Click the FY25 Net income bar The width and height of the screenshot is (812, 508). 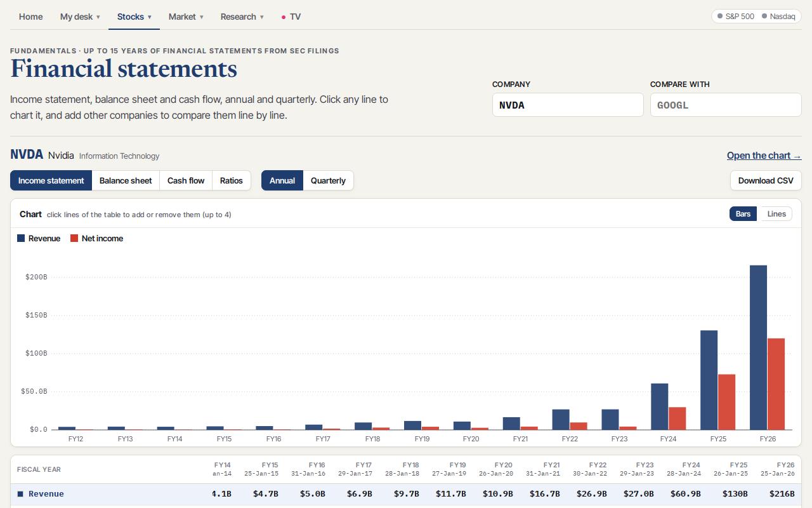coord(726,402)
